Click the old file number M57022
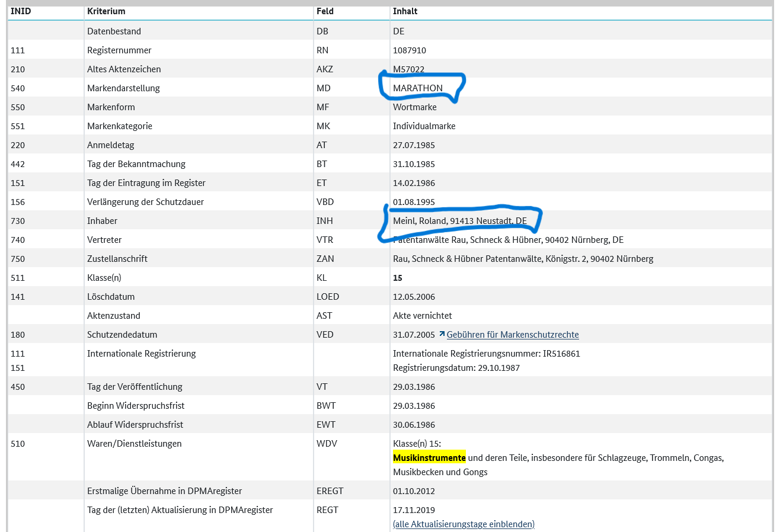 408,69
